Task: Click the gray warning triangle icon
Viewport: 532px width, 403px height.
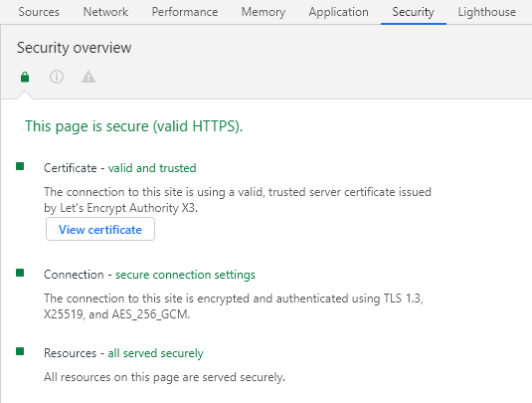Action: pos(89,77)
